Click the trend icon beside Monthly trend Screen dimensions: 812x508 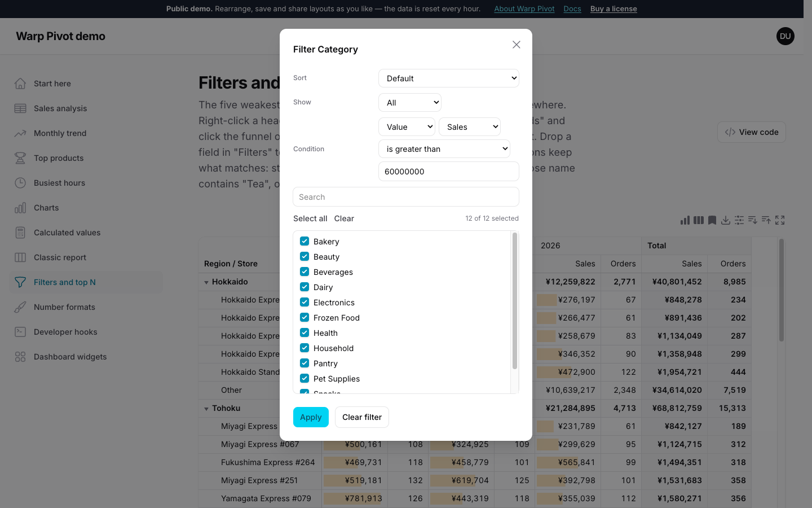20,133
